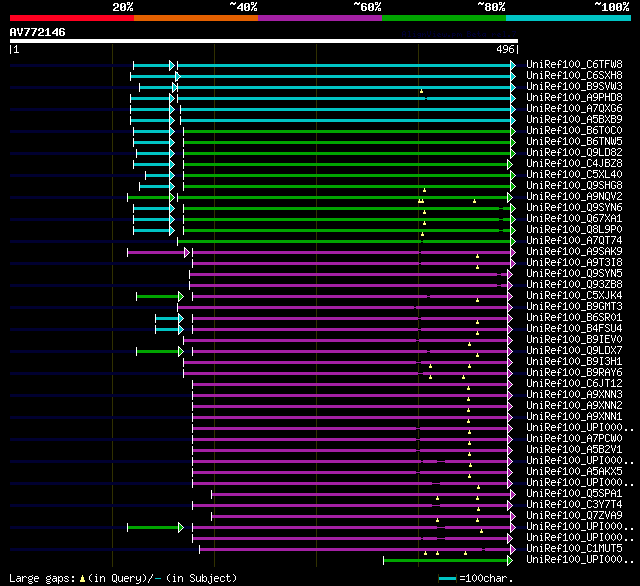Select hit label UniRef100_A7PCW0
Screen dimensions: 640x586
coord(574,439)
